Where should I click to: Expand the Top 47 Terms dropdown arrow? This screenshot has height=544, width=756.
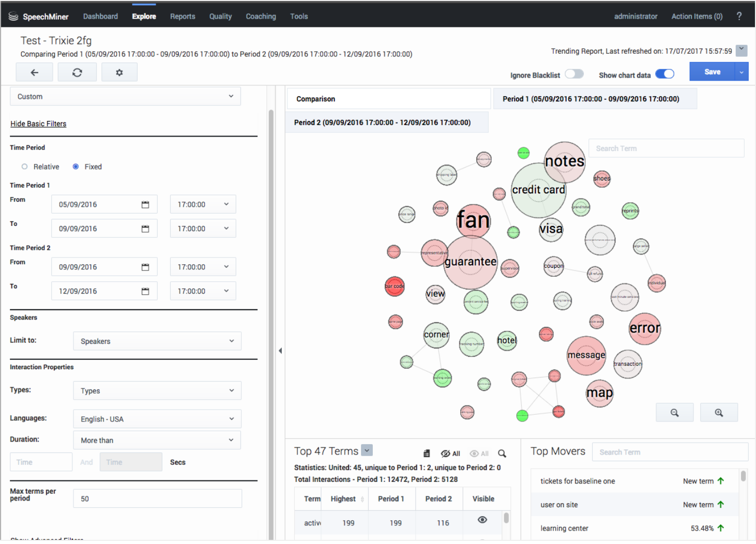367,450
